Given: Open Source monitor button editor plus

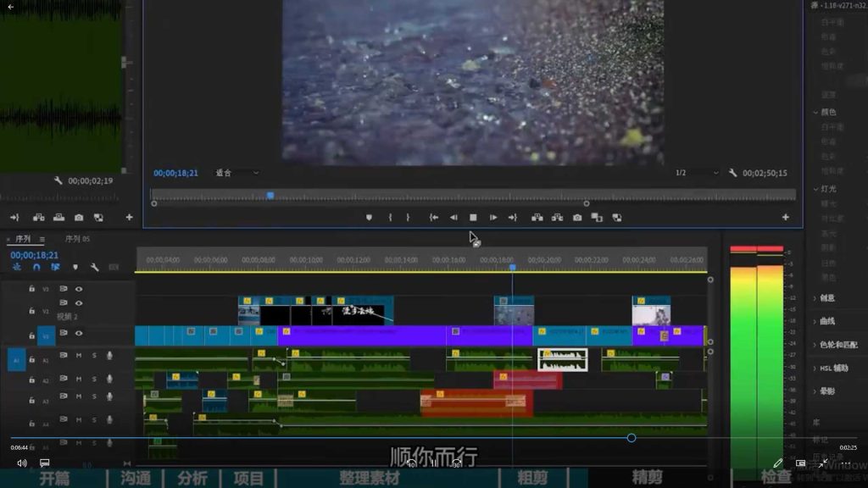Looking at the screenshot, I should 129,218.
